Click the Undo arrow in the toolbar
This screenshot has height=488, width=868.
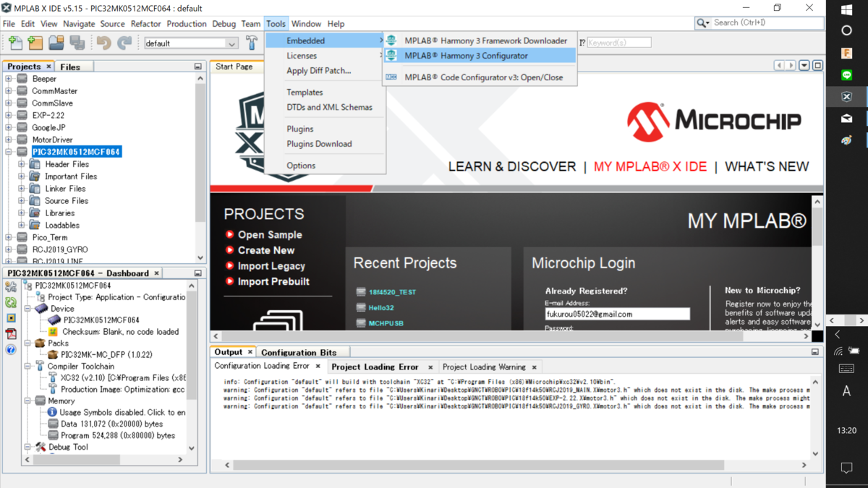pyautogui.click(x=104, y=43)
